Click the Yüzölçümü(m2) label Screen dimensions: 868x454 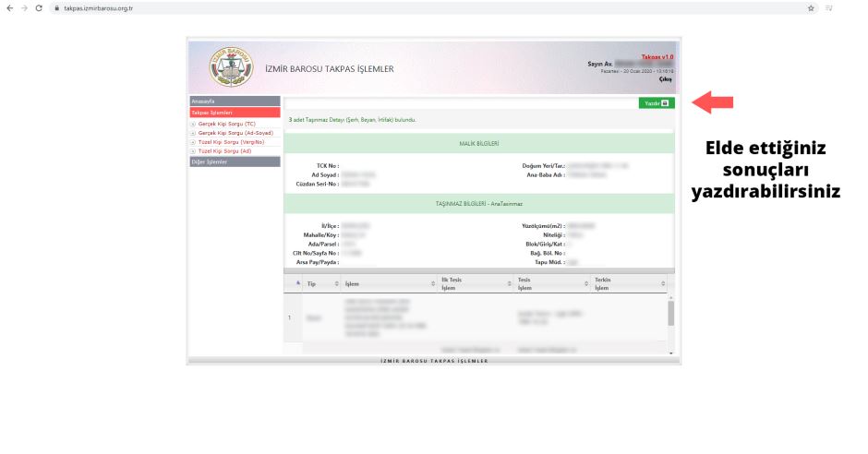click(543, 226)
